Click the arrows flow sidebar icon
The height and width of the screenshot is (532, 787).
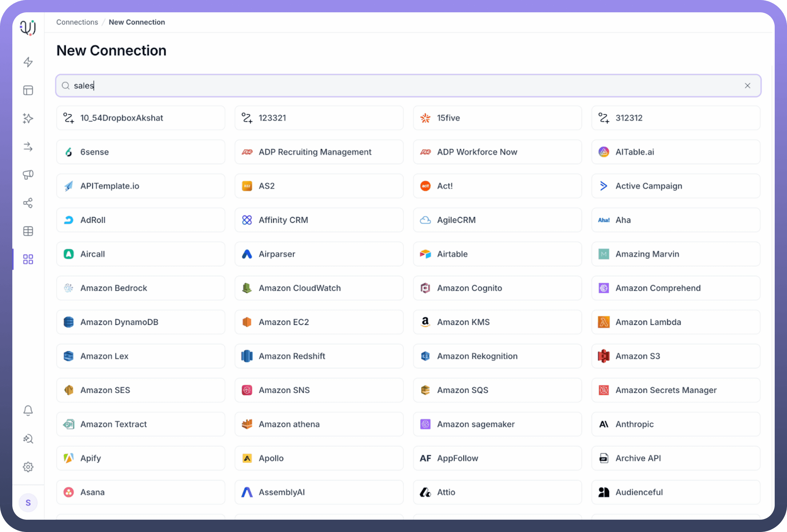click(x=28, y=147)
